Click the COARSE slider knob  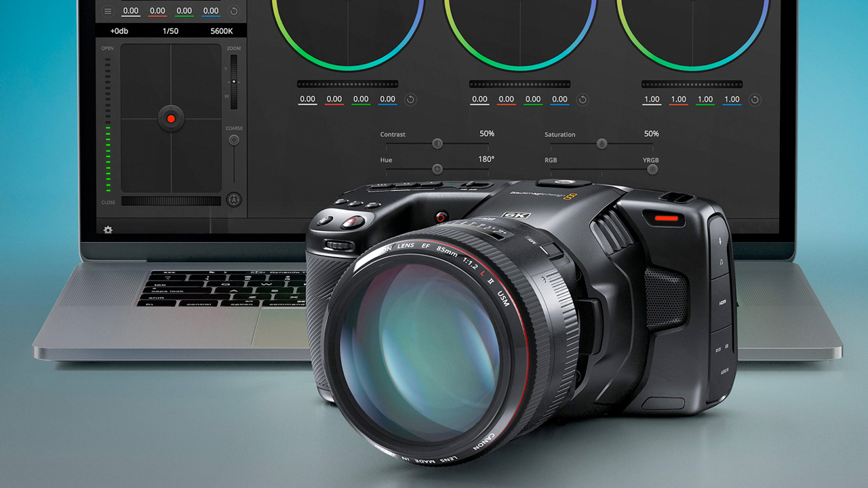coord(234,140)
